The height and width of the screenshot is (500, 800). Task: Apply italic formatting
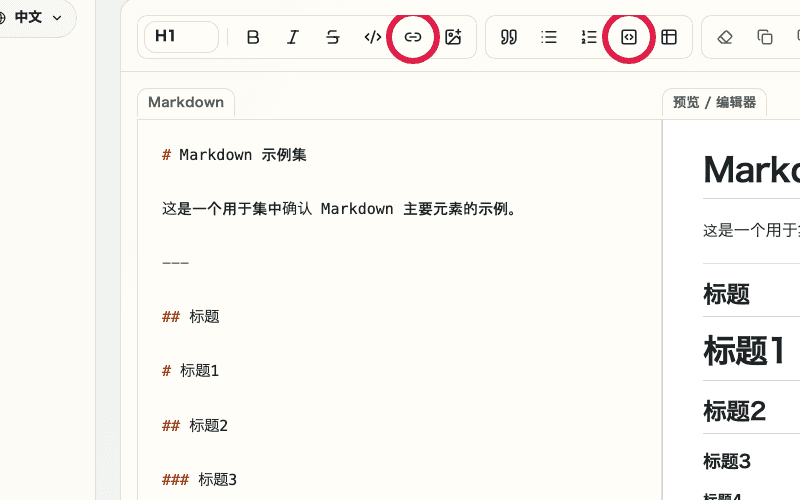tap(293, 37)
